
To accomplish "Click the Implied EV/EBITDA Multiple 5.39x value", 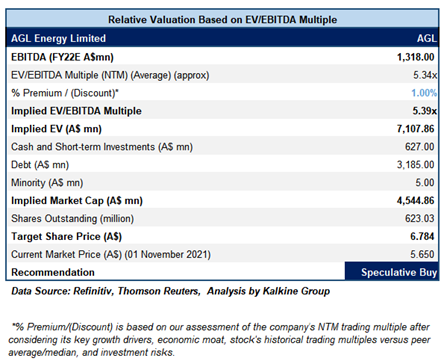I will pyautogui.click(x=424, y=111).
